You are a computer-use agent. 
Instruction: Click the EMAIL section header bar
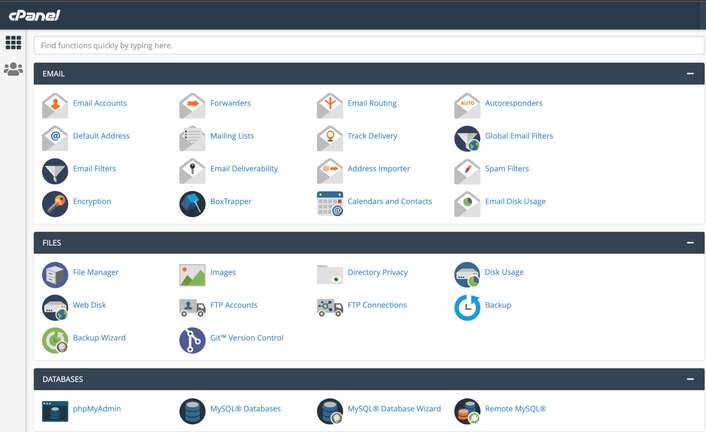[369, 73]
